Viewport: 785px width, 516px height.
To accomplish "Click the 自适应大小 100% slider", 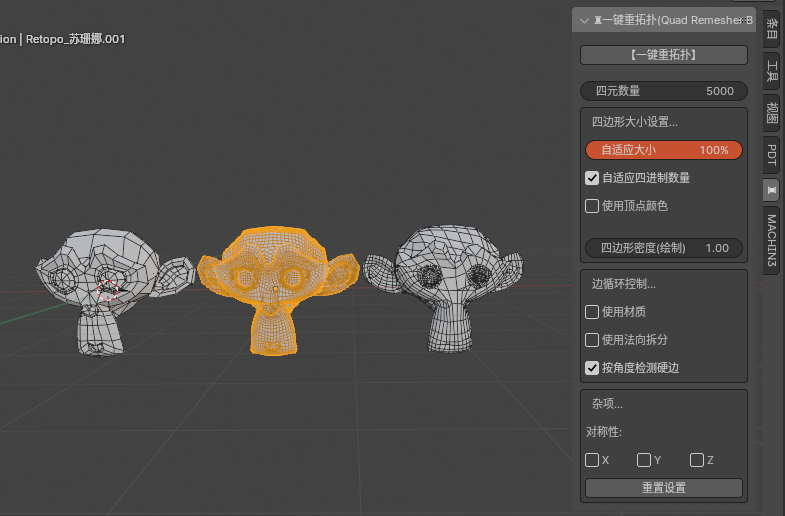I will (663, 150).
